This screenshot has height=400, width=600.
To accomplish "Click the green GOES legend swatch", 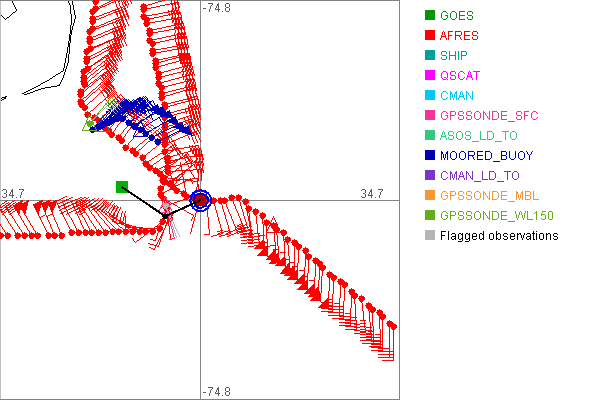I will pyautogui.click(x=430, y=16).
